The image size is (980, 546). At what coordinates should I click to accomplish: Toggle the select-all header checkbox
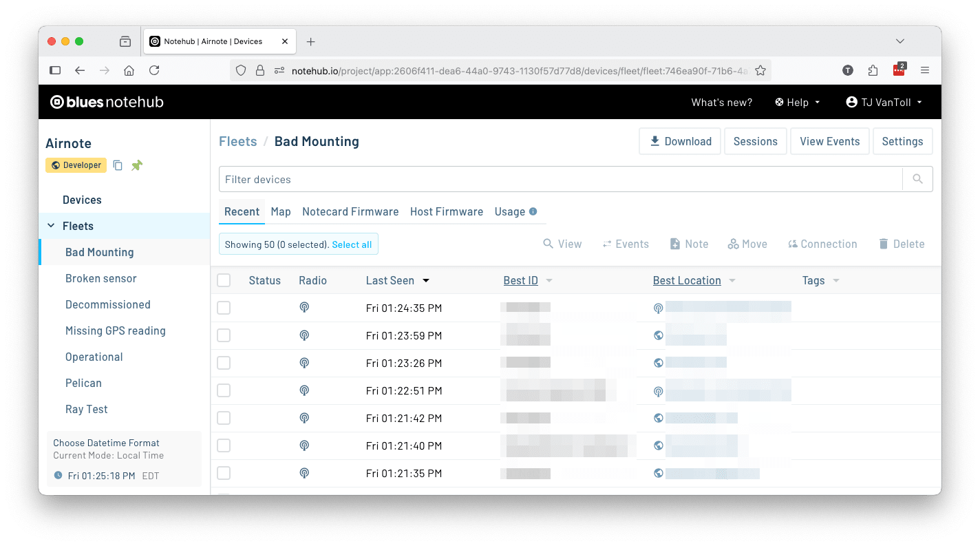point(224,280)
